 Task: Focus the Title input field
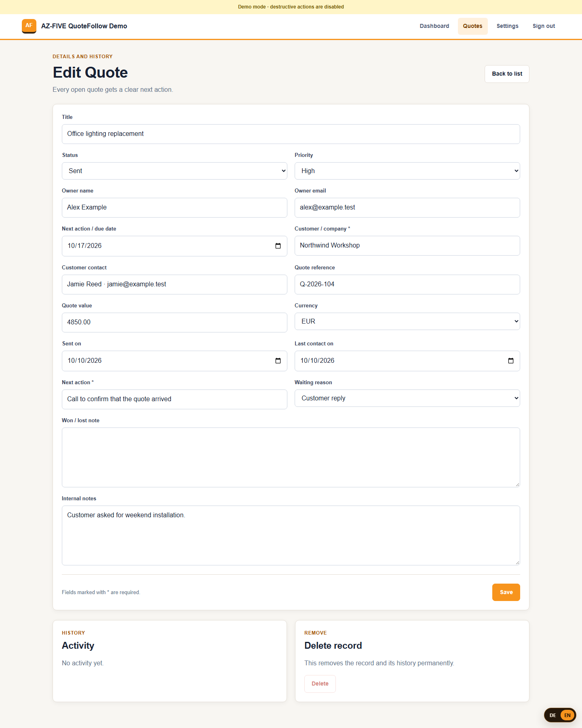click(x=291, y=134)
